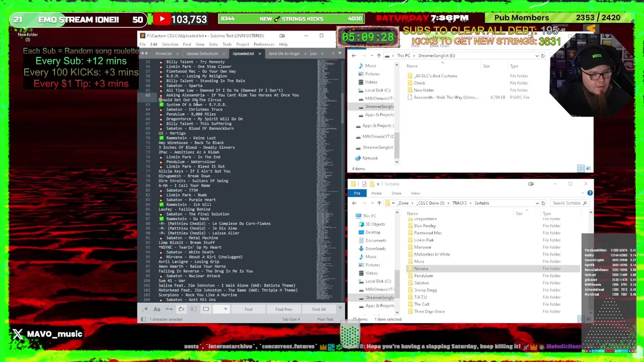Toggle highlight matches option in find bar
The image size is (644, 362).
coord(206,309)
